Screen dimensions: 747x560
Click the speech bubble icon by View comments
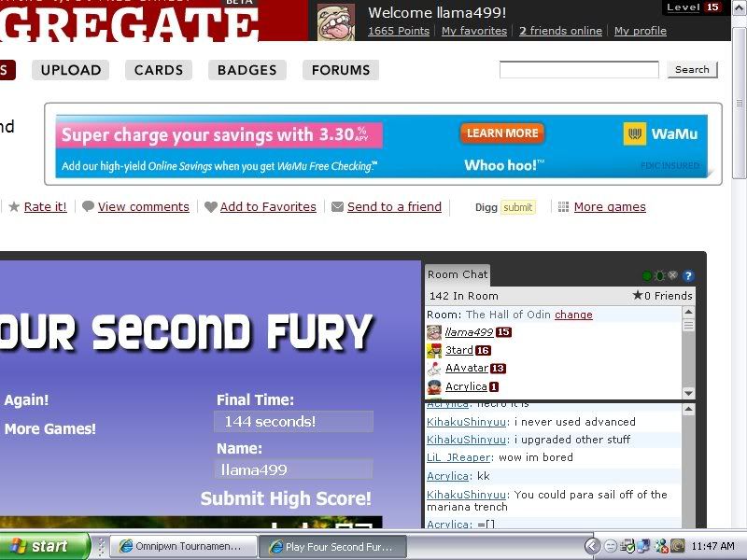(x=88, y=207)
